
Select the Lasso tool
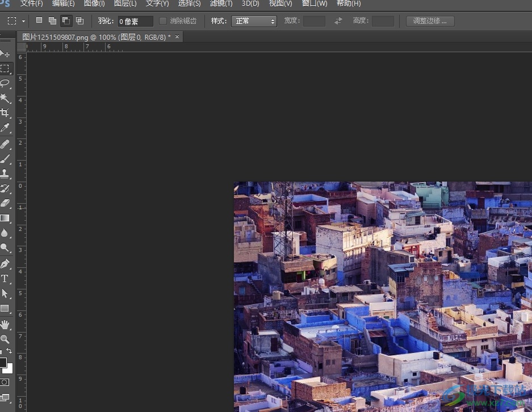point(5,83)
